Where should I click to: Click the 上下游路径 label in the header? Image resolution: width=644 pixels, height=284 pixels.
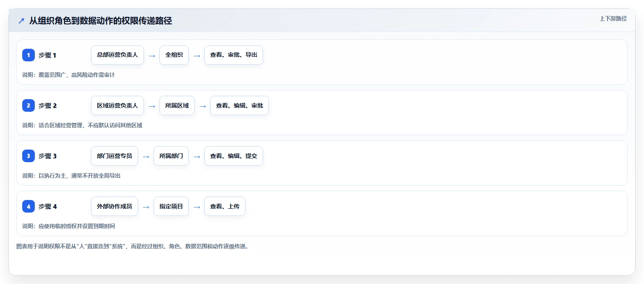point(613,18)
